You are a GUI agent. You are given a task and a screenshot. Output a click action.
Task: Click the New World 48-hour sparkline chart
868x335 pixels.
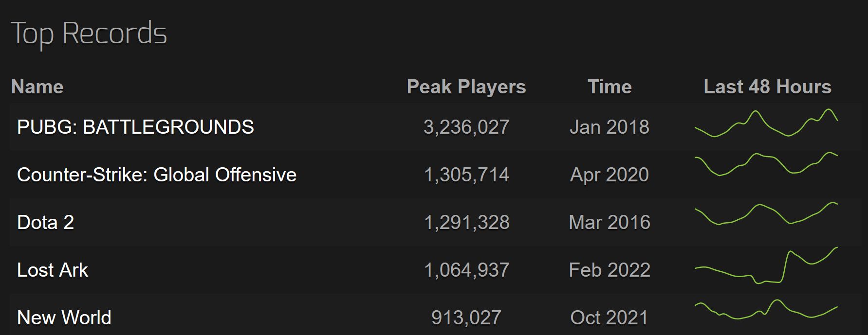(766, 310)
